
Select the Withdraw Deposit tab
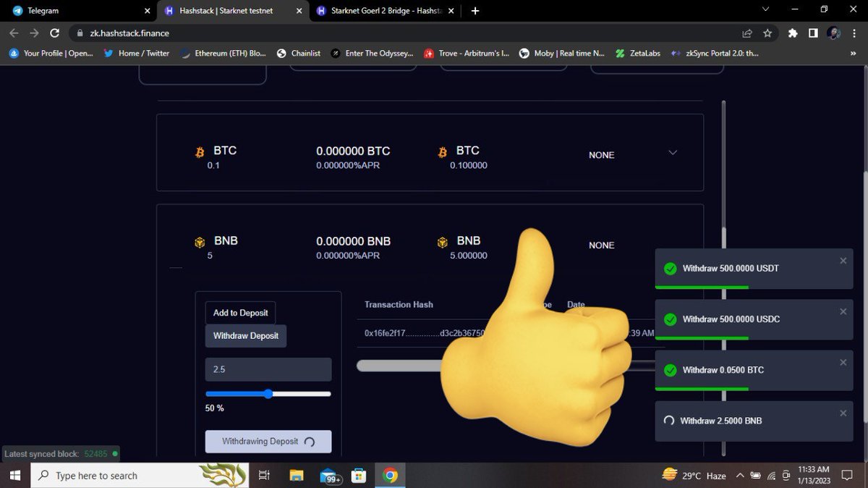[x=246, y=336]
